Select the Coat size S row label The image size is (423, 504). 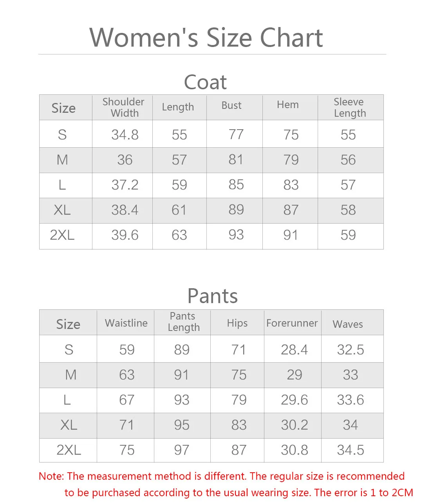pyautogui.click(x=62, y=135)
